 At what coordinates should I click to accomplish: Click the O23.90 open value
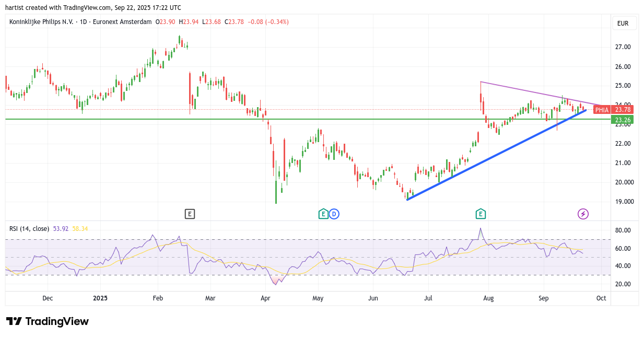pos(166,22)
